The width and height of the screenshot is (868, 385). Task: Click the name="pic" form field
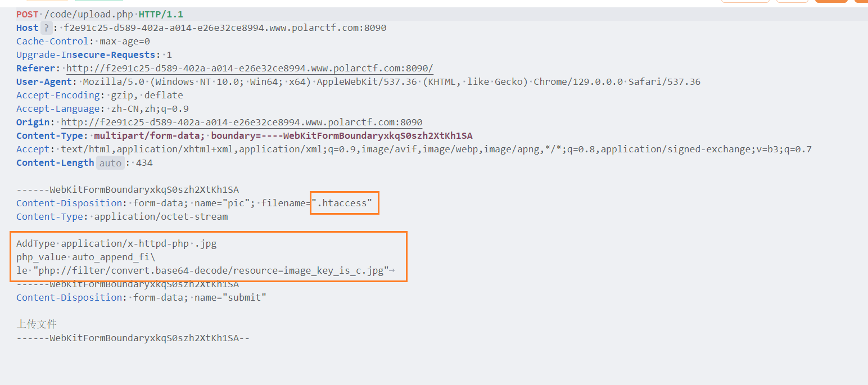(222, 203)
